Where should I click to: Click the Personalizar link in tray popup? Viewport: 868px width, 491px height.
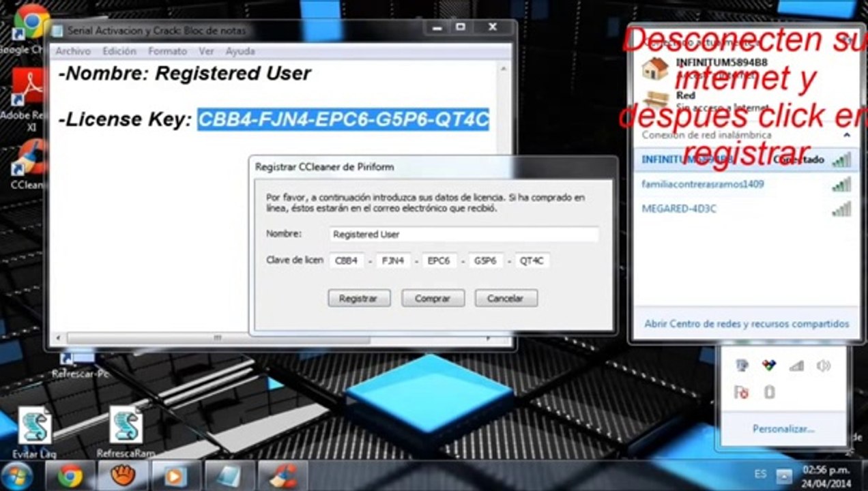[783, 429]
